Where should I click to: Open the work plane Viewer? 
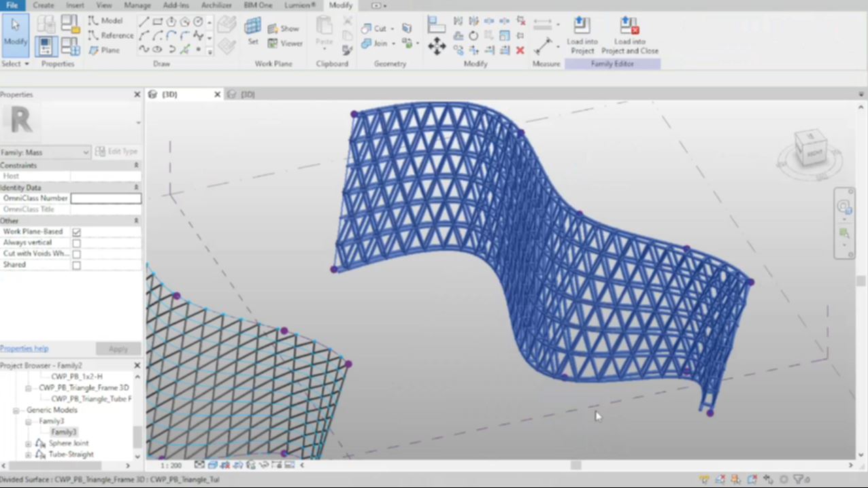285,43
